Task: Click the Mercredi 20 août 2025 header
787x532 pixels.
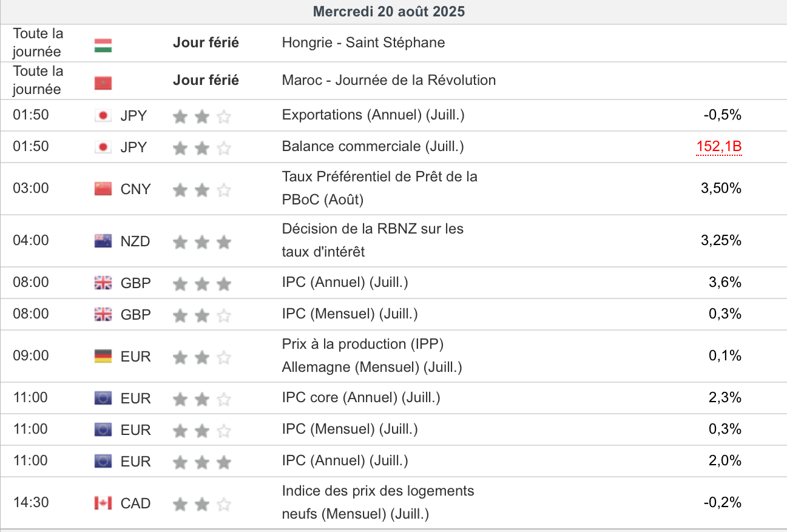Action: [389, 12]
